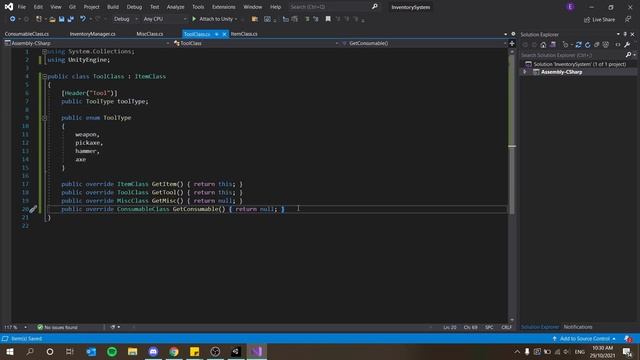Click the bookmark toggle toolbar icon

click(x=328, y=19)
